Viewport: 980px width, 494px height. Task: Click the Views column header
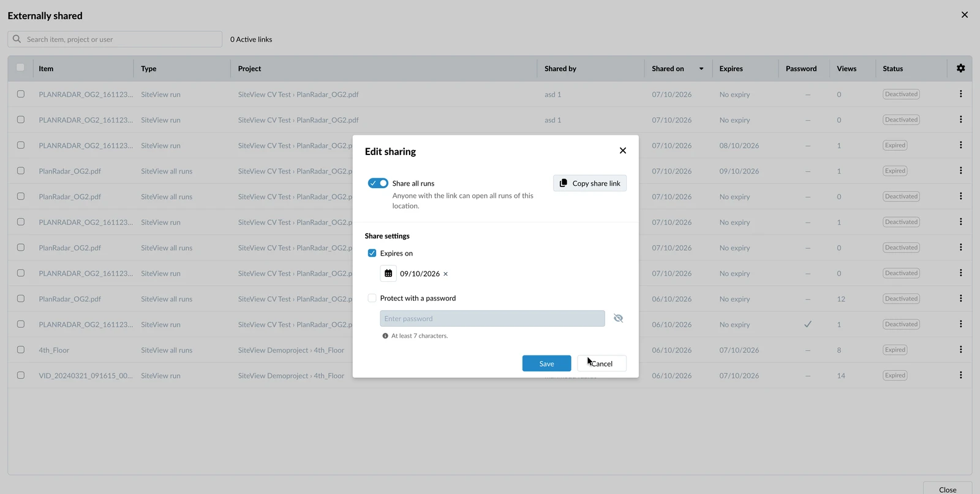click(846, 69)
